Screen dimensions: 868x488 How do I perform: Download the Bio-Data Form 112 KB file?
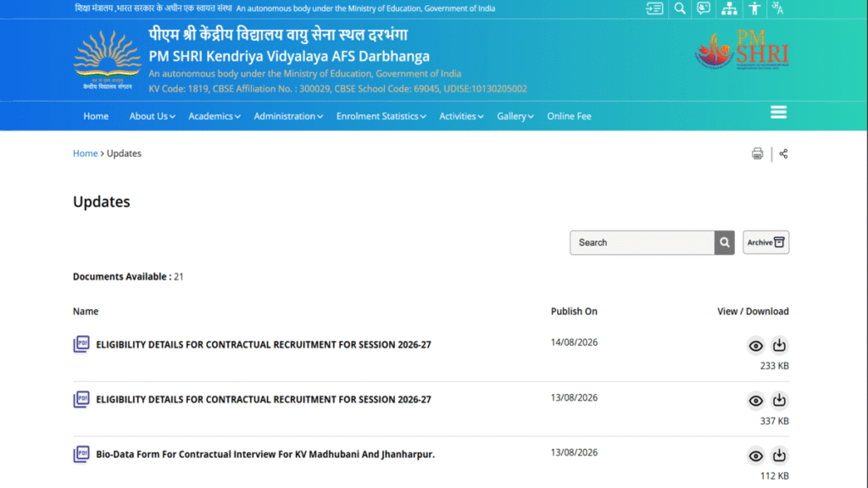tap(779, 455)
